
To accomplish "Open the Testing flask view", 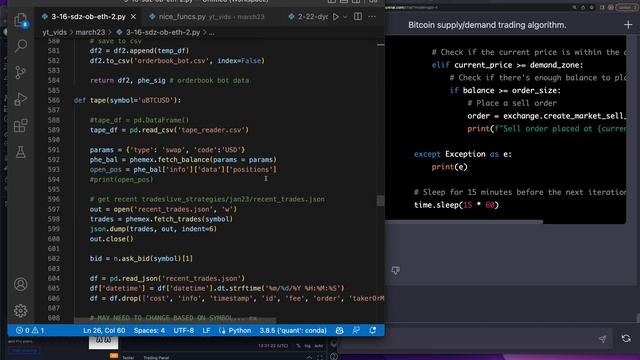I will [20, 152].
